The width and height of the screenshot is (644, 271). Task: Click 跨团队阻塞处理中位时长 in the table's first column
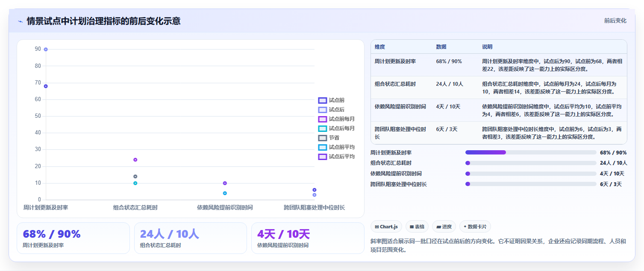pyautogui.click(x=400, y=133)
